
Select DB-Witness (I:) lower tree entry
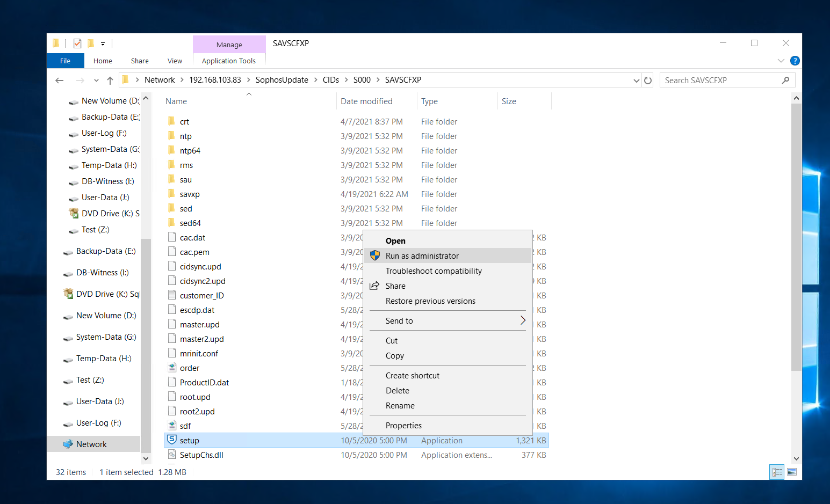point(102,273)
